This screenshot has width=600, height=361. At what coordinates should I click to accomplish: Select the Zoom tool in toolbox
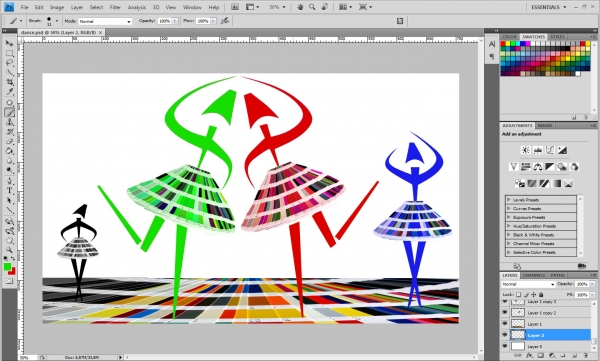(x=9, y=250)
